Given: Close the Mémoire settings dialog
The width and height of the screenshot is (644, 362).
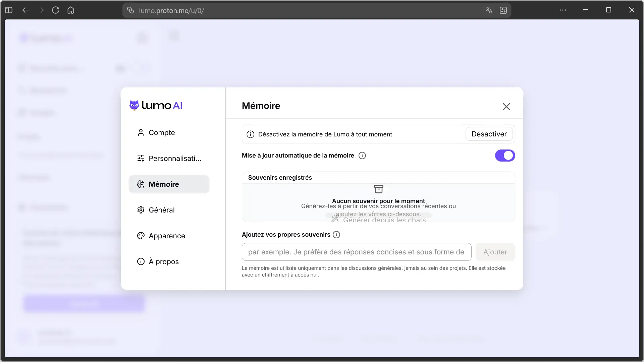Looking at the screenshot, I should pyautogui.click(x=506, y=107).
